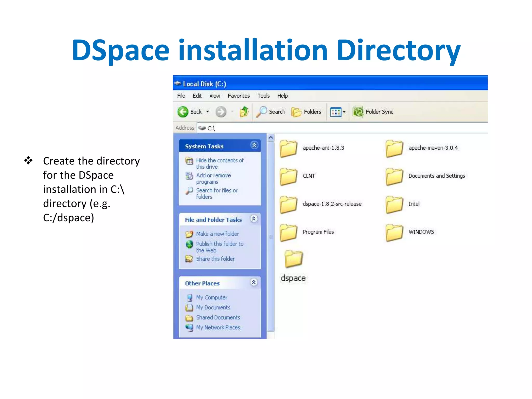Open the Tools menu

point(264,96)
